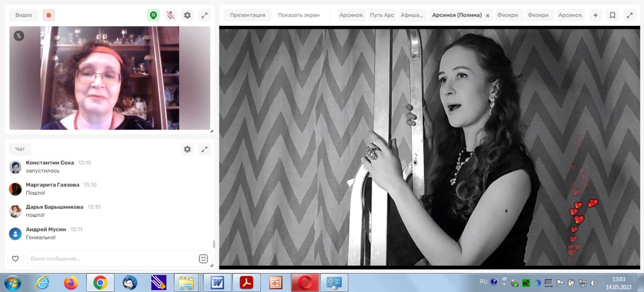Open the Windows Start menu
Image resolution: width=644 pixels, height=292 pixels.
click(x=12, y=282)
